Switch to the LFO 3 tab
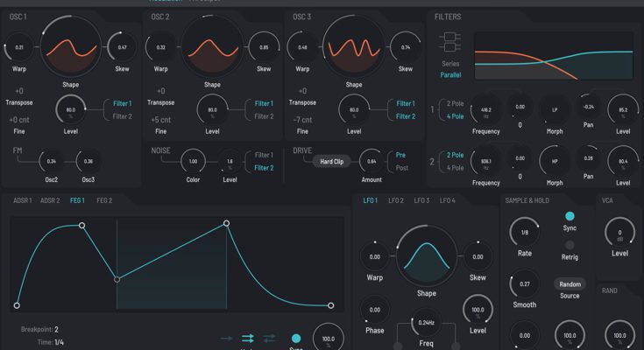 point(421,200)
